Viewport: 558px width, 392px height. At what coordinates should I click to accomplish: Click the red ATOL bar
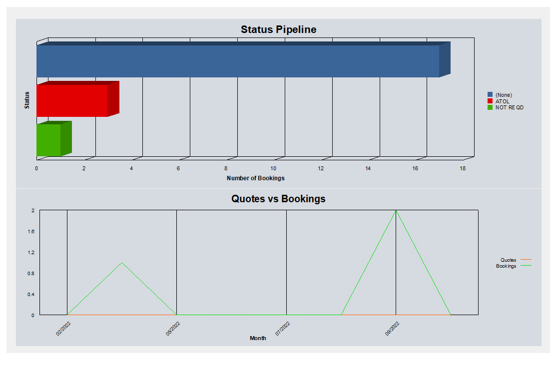point(78,99)
